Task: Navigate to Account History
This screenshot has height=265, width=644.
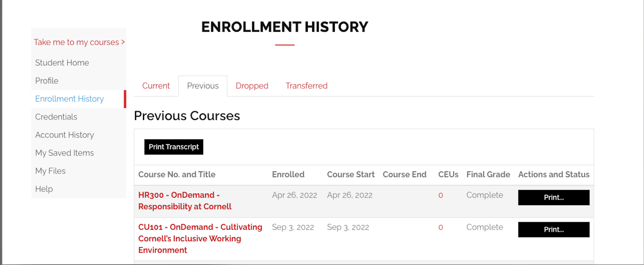Action: coord(64,135)
